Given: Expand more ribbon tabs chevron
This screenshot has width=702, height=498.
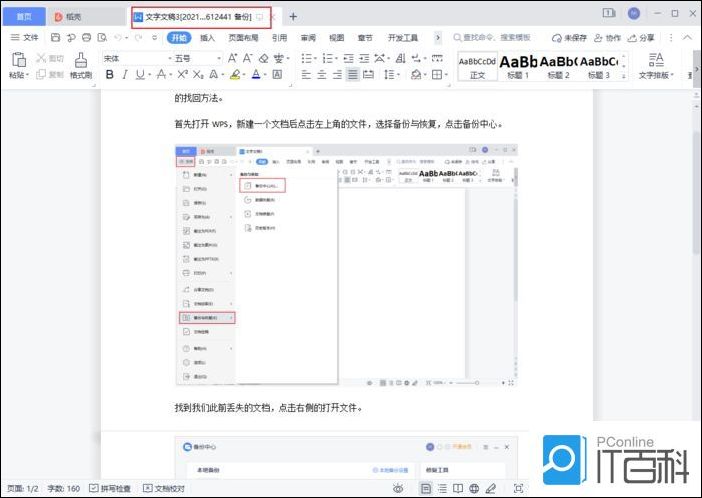Looking at the screenshot, I should click(x=438, y=38).
